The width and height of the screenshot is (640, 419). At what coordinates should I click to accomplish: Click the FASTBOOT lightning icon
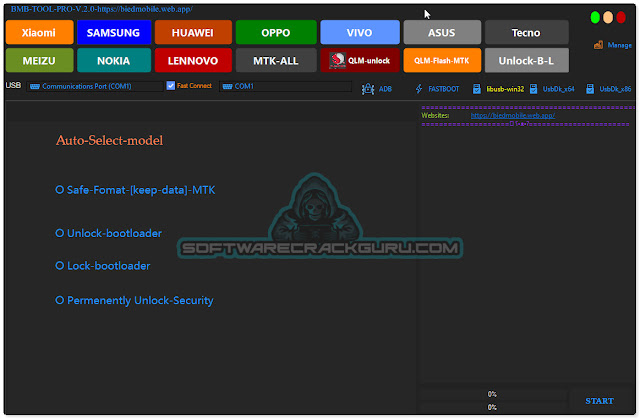419,89
